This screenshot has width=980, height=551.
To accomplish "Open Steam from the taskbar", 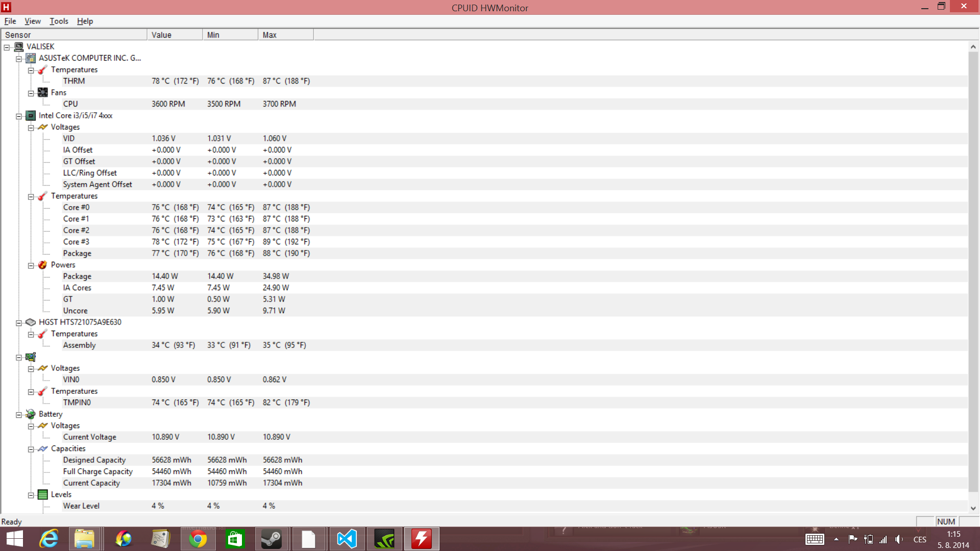I will click(x=271, y=539).
